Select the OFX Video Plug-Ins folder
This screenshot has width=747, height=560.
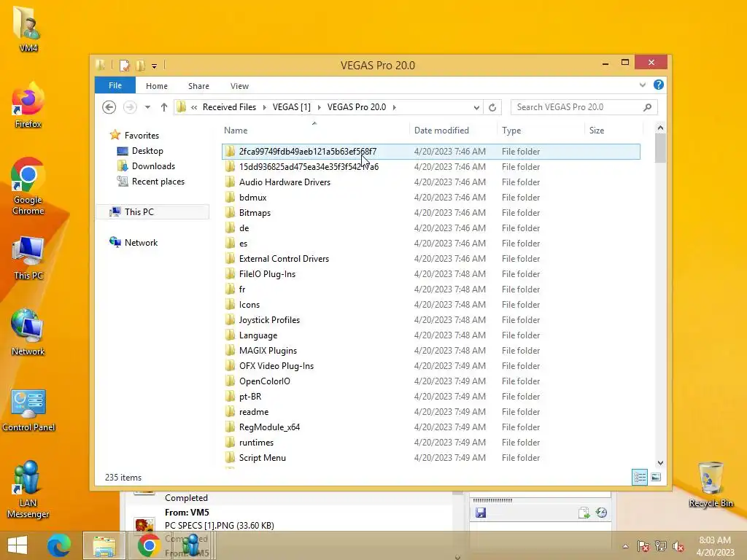[431, 366]
